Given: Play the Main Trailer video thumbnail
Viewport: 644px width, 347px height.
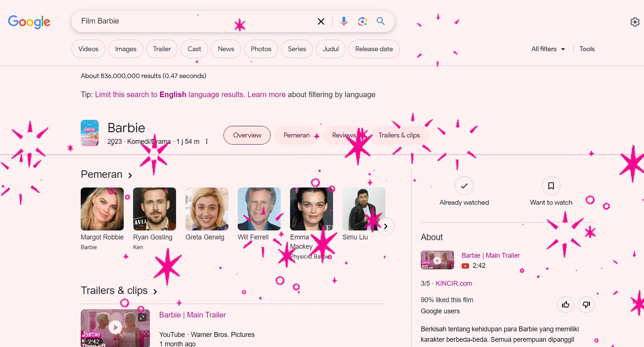Looking at the screenshot, I should 115,328.
